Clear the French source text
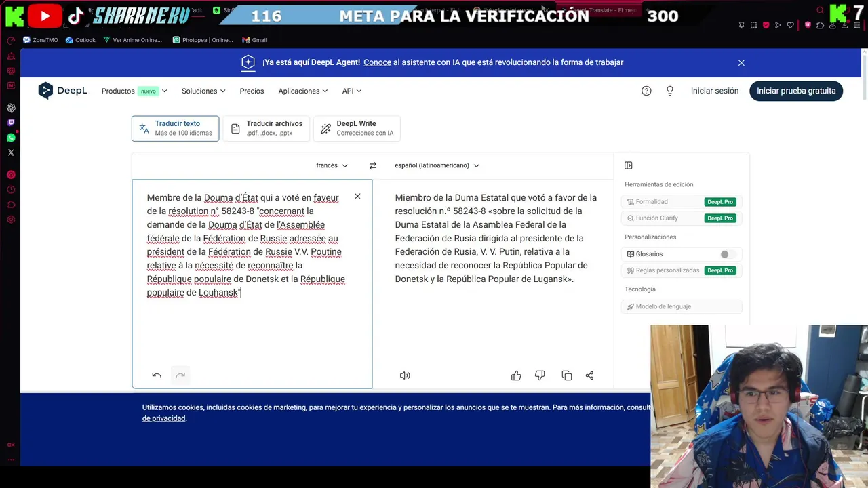The width and height of the screenshot is (868, 488). point(357,197)
